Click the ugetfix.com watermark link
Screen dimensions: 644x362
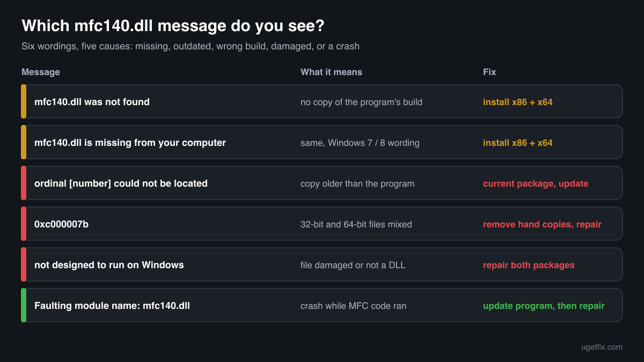click(x=602, y=347)
